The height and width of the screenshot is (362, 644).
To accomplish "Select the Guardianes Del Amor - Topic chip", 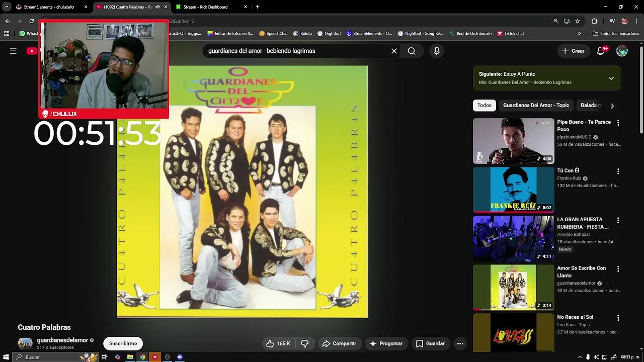I will [x=536, y=105].
